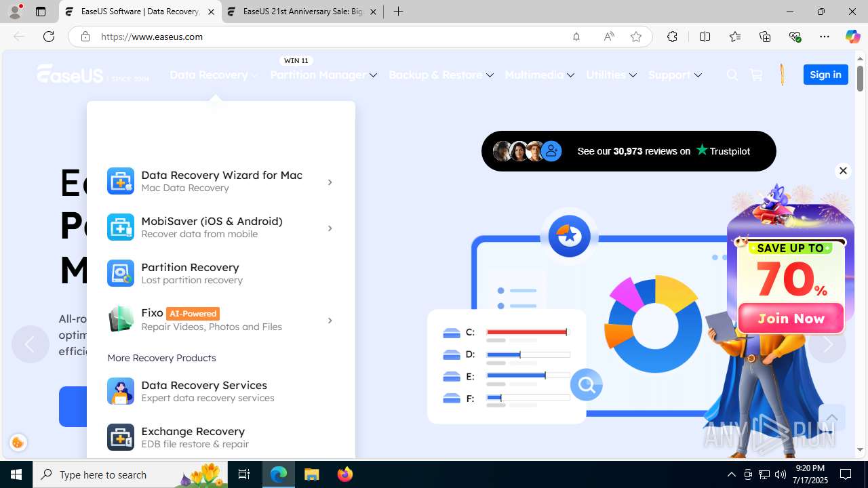This screenshot has height=488, width=868.
Task: Click the MobiSaver product icon
Action: tap(121, 227)
